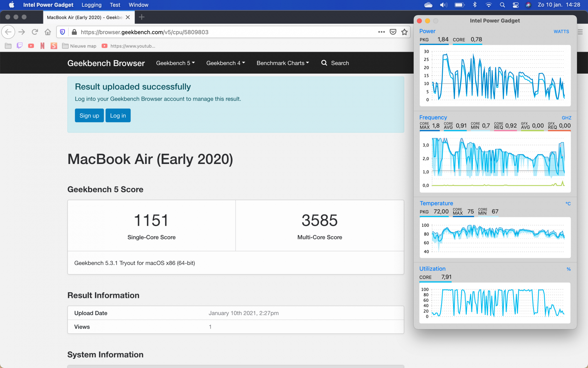The width and height of the screenshot is (588, 368).
Task: Open the Twitch bookmark icon
Action: click(x=19, y=46)
